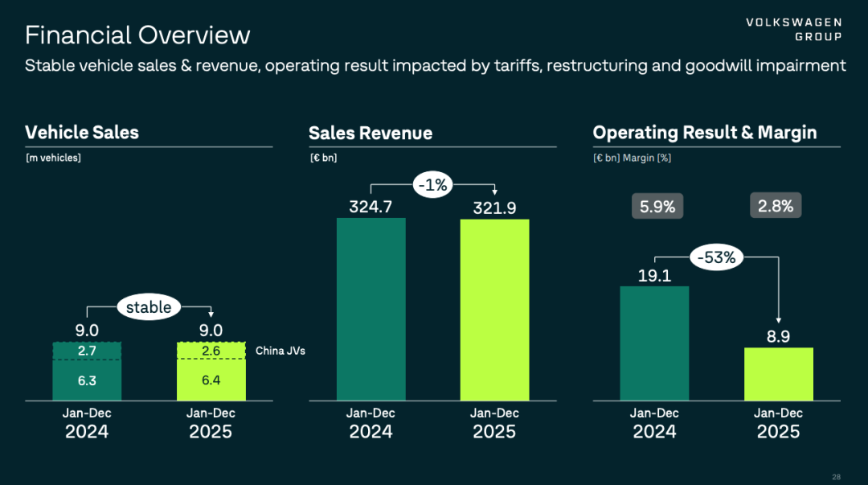868x485 pixels.
Task: Click the 2025 Sales Revenue bar
Action: pyautogui.click(x=494, y=309)
